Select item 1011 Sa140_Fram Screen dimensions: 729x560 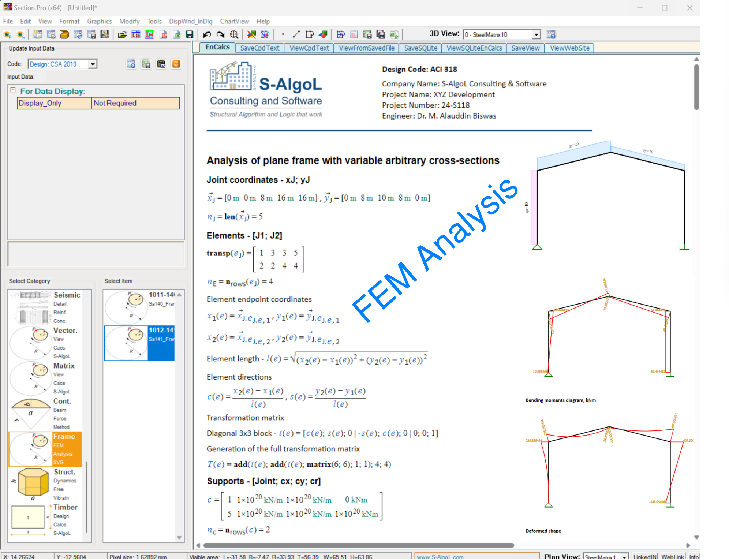(x=139, y=307)
